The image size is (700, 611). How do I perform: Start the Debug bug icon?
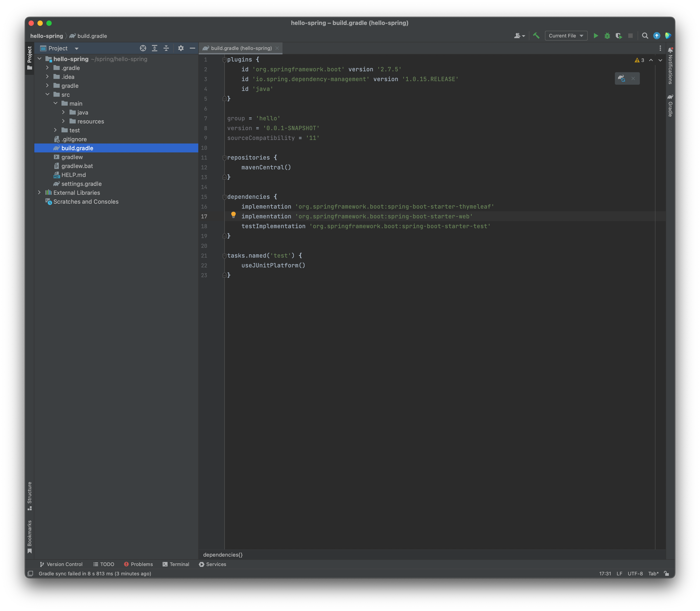pos(607,36)
